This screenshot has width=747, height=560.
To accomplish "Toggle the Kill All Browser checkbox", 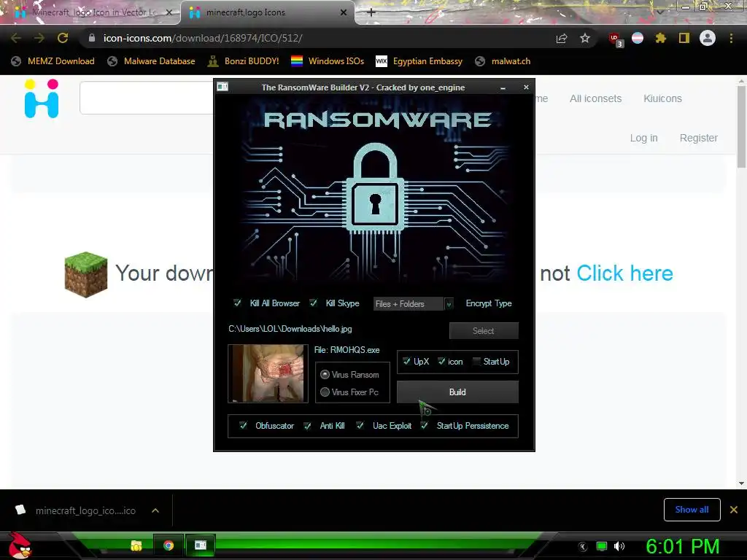I will point(237,303).
